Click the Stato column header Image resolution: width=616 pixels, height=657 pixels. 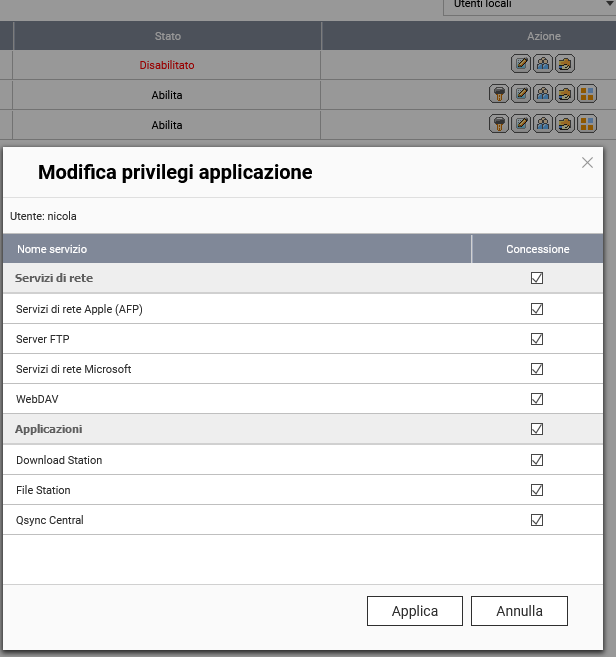click(167, 36)
